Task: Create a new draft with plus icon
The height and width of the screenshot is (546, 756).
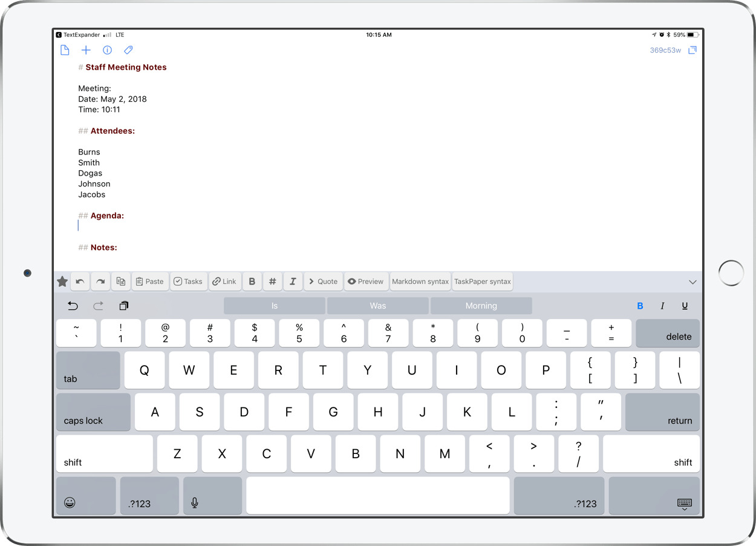Action: [86, 50]
